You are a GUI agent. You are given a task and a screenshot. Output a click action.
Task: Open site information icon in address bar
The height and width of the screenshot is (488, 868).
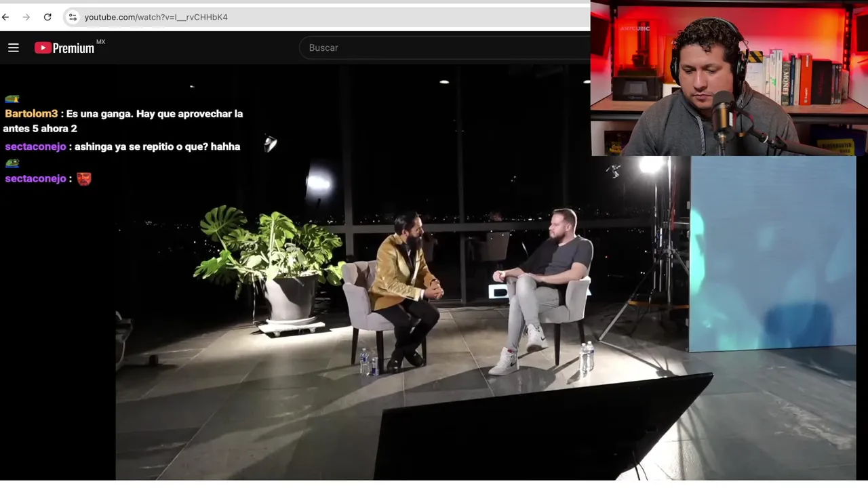(73, 17)
